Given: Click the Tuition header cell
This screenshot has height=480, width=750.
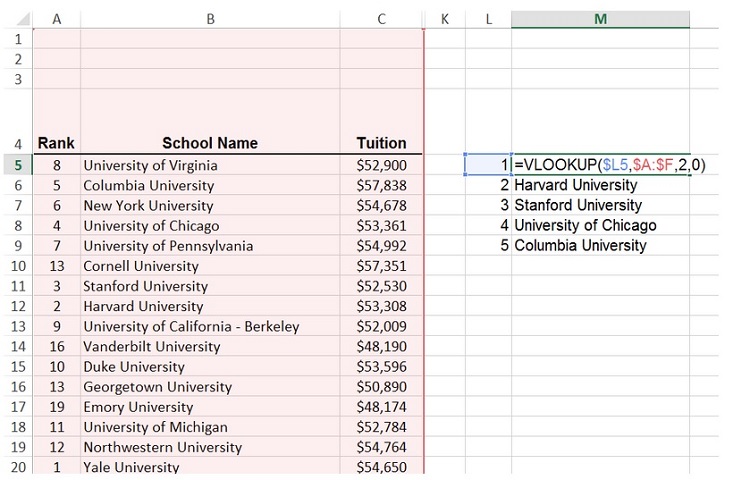Looking at the screenshot, I should (x=381, y=143).
